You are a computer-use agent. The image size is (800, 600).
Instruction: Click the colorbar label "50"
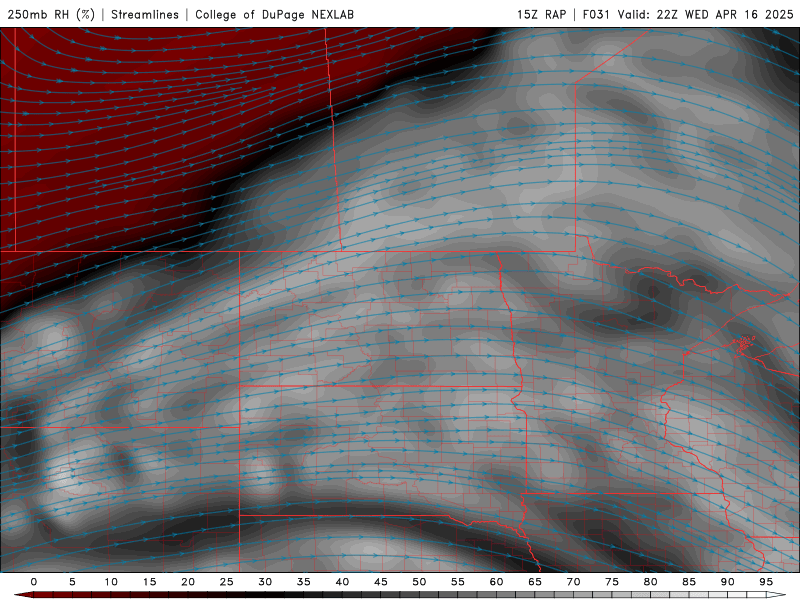[419, 582]
